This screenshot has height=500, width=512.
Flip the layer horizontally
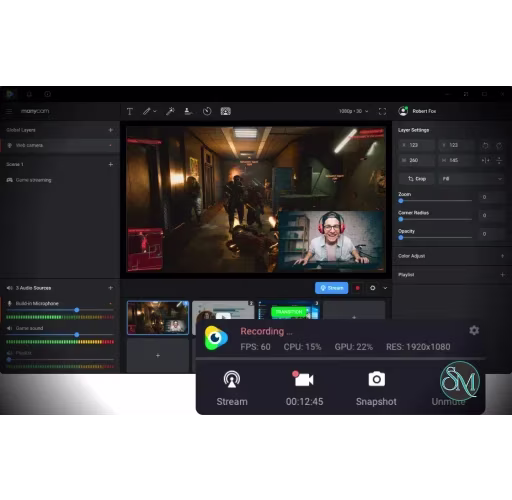(485, 160)
